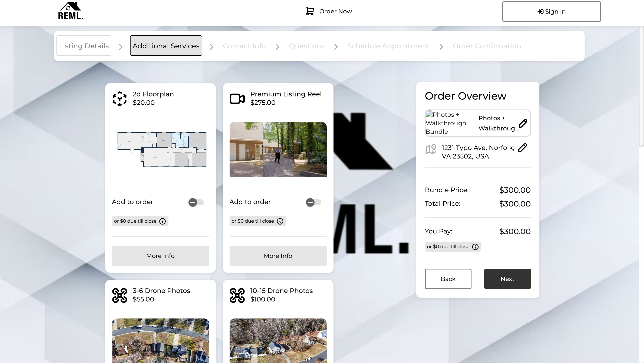Click the Premium Listing Reel camera icon
Image resolution: width=644 pixels, height=363 pixels.
(237, 99)
